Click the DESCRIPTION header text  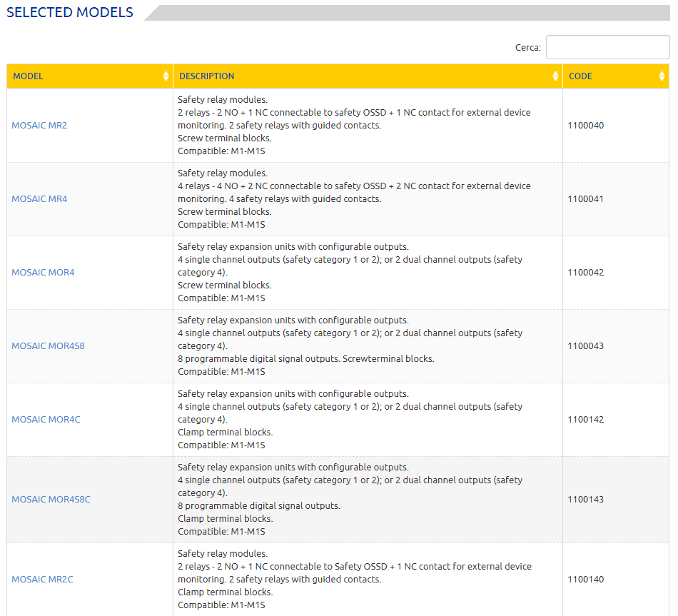point(206,76)
